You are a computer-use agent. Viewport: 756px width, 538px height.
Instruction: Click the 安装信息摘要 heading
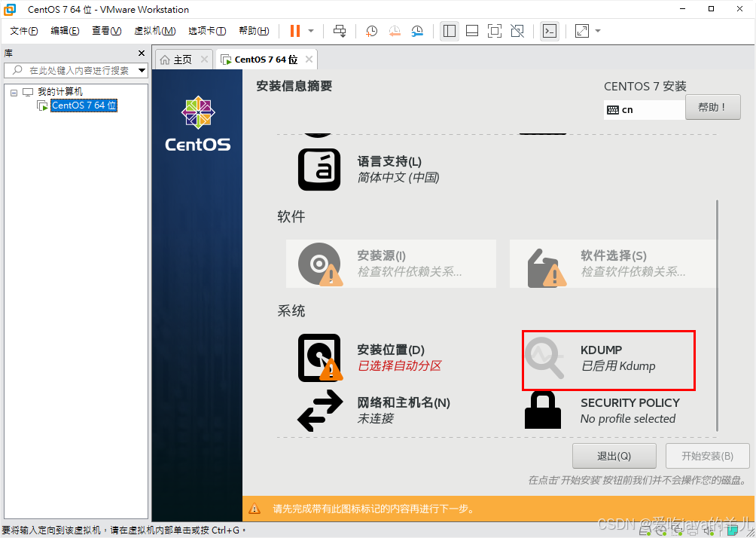pyautogui.click(x=294, y=86)
